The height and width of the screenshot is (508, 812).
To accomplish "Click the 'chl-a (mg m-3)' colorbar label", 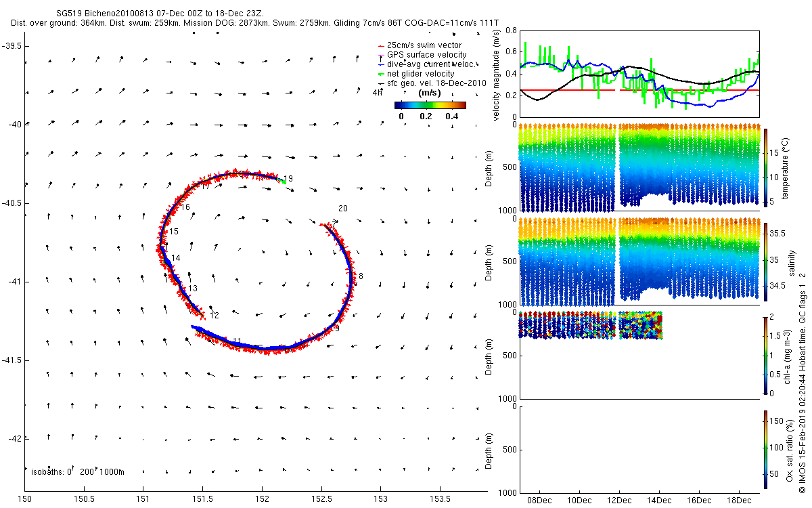I will [788, 355].
